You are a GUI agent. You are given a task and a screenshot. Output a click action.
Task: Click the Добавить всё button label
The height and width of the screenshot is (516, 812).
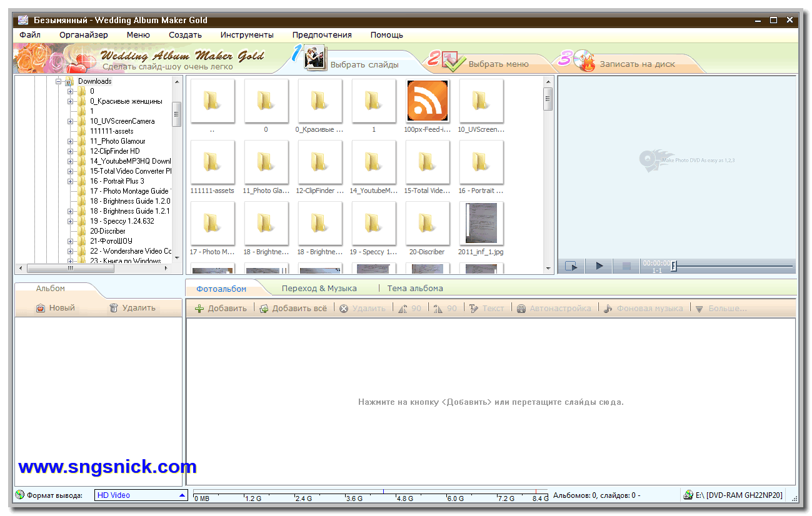tap(299, 309)
